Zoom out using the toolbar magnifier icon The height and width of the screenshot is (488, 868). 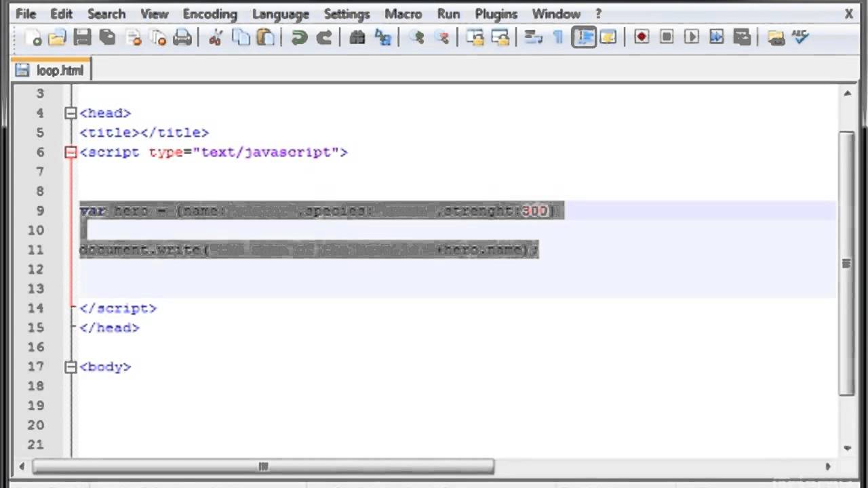click(441, 37)
